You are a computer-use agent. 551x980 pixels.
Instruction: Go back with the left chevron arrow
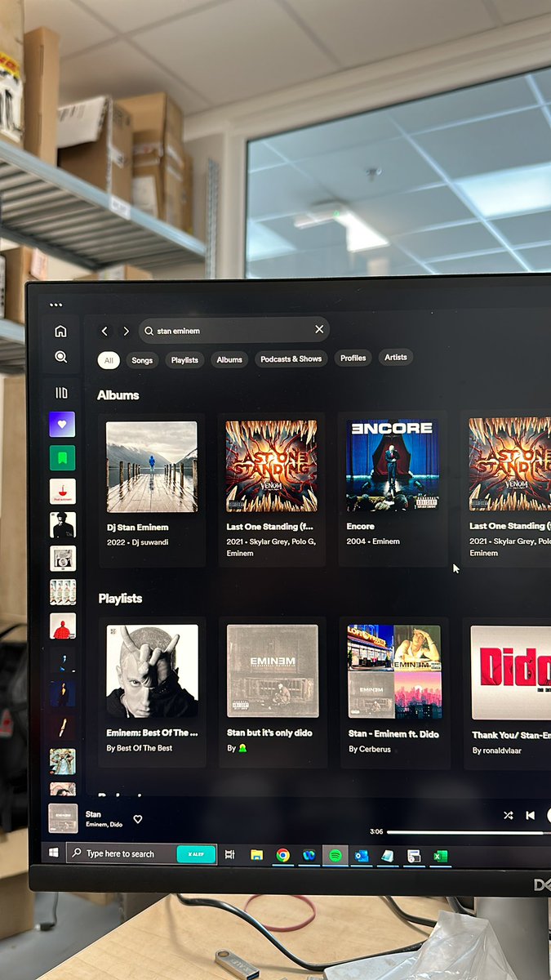point(104,331)
